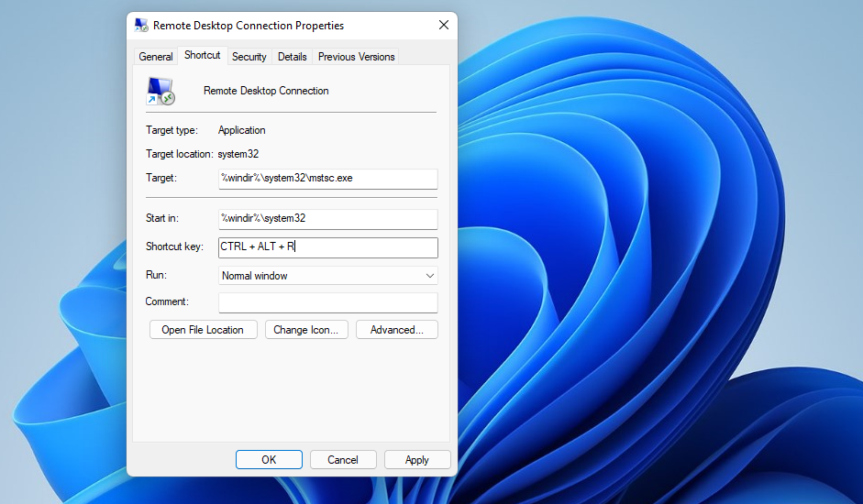
Task: Click the Properties dialog title bar text
Action: pos(249,26)
